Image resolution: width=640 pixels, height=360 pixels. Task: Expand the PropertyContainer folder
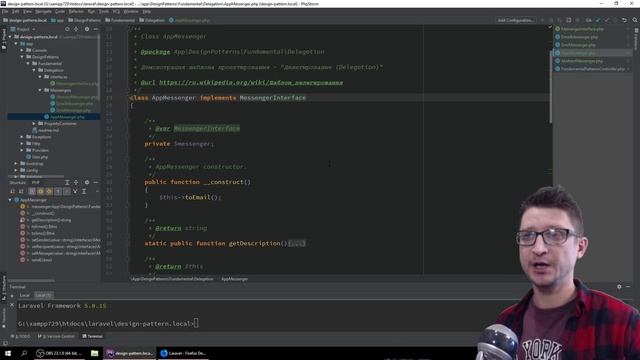pyautogui.click(x=34, y=123)
